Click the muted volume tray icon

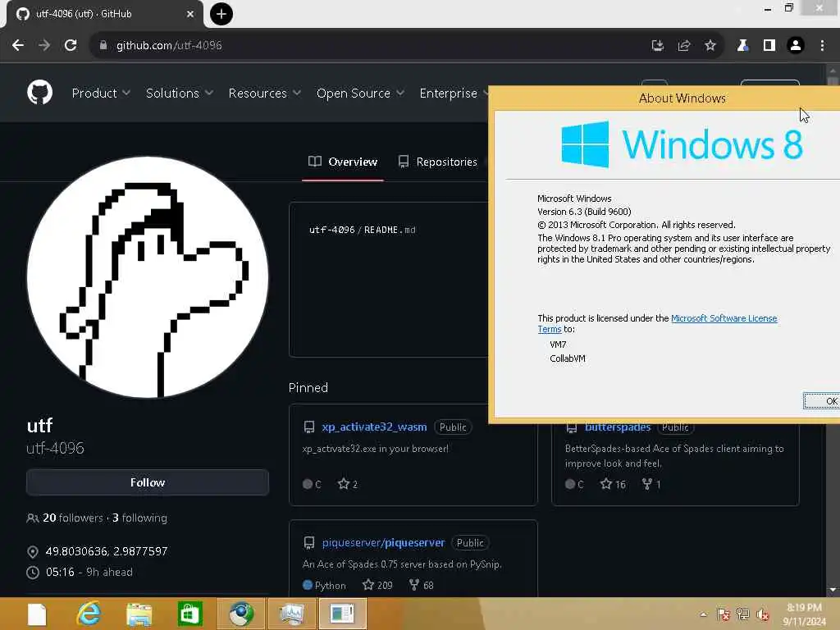click(x=763, y=614)
